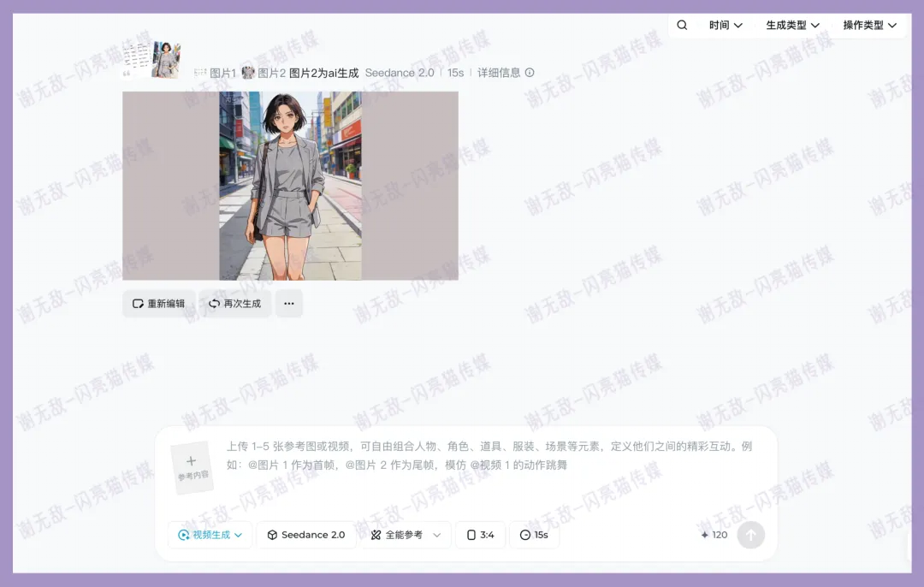Viewport: 924px width, 587px height.
Task: Expand the 生成类型 filter dropdown
Action: click(x=792, y=26)
